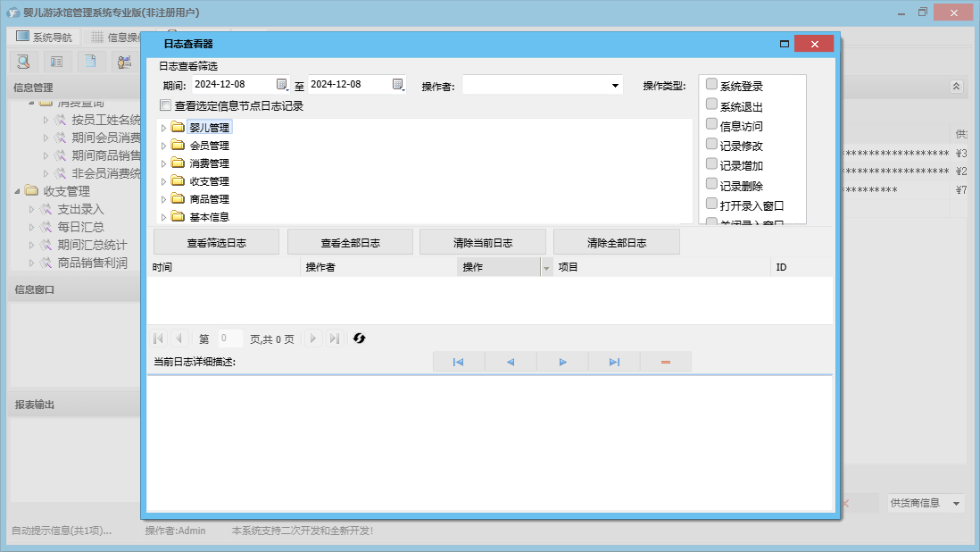Show previous log detail record
The width and height of the screenshot is (980, 552).
[x=510, y=362]
